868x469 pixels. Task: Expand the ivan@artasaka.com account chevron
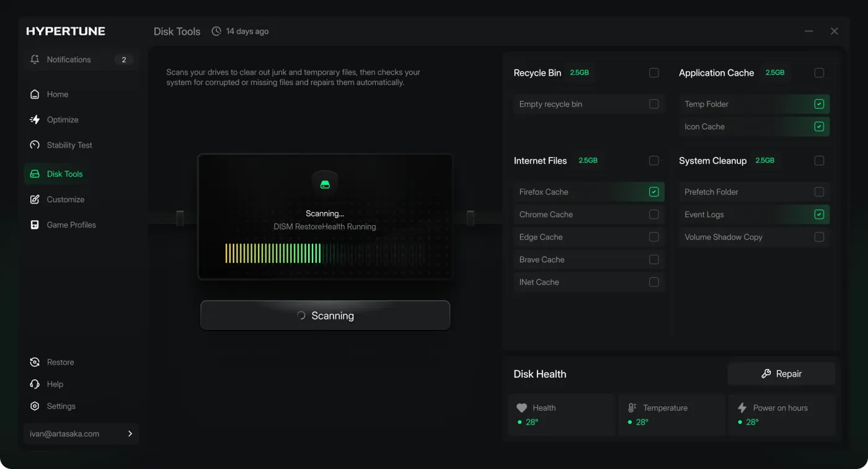click(x=130, y=434)
